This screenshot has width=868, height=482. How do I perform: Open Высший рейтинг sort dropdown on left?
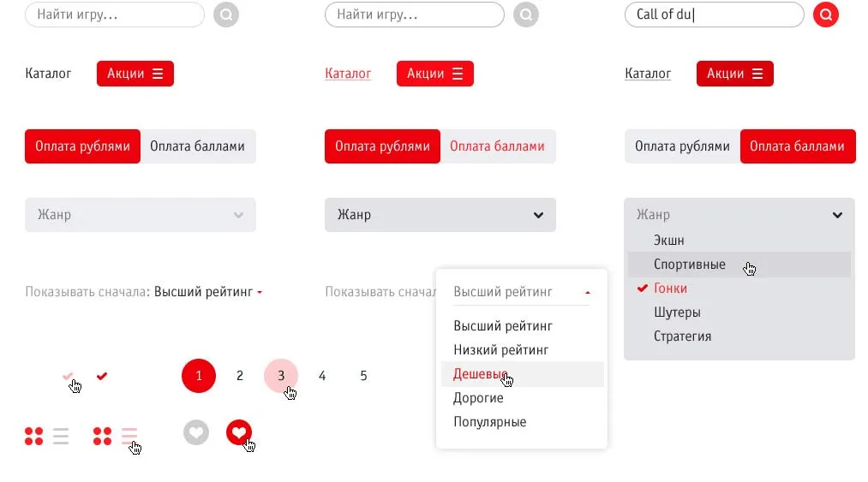pos(207,292)
